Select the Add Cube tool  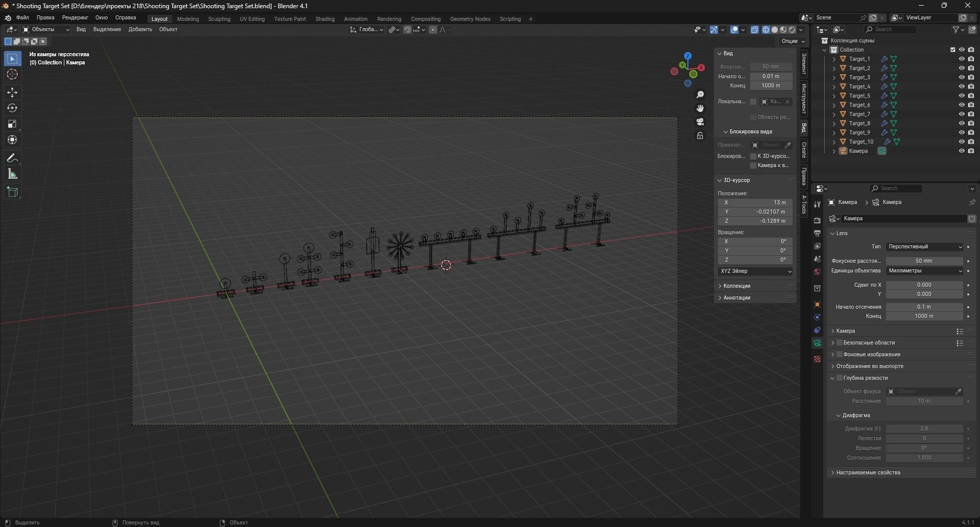pyautogui.click(x=12, y=192)
